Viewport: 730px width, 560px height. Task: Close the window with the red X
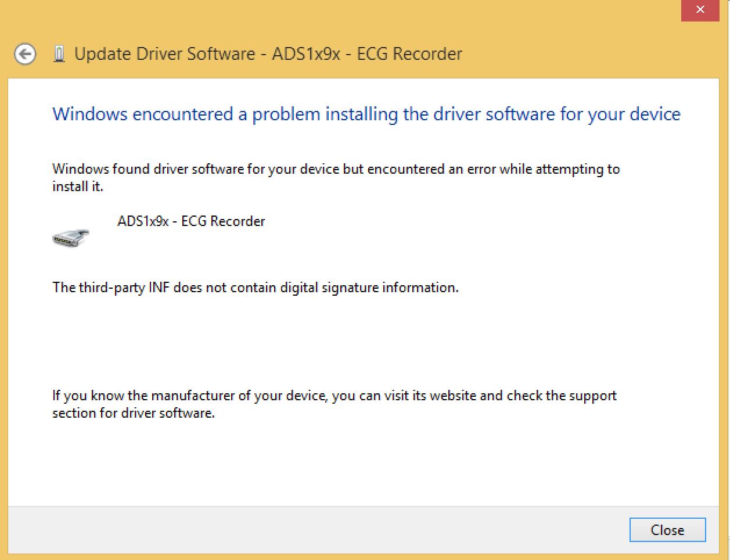click(700, 10)
